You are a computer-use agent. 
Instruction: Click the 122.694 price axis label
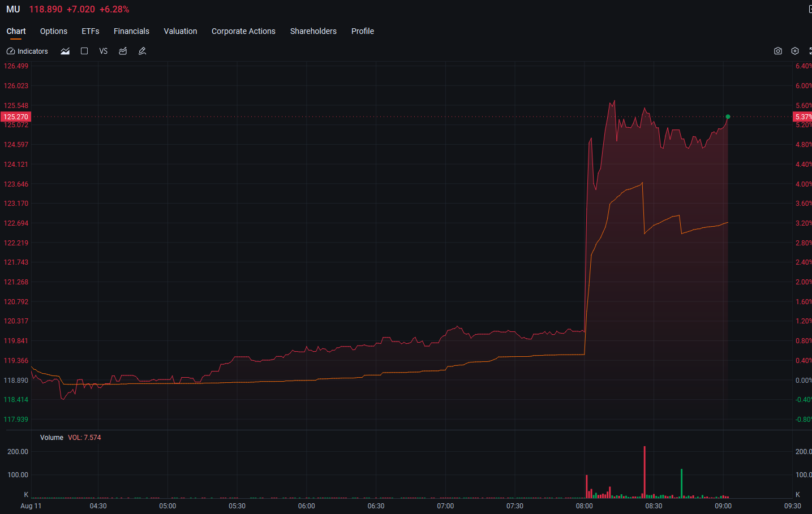click(x=16, y=223)
